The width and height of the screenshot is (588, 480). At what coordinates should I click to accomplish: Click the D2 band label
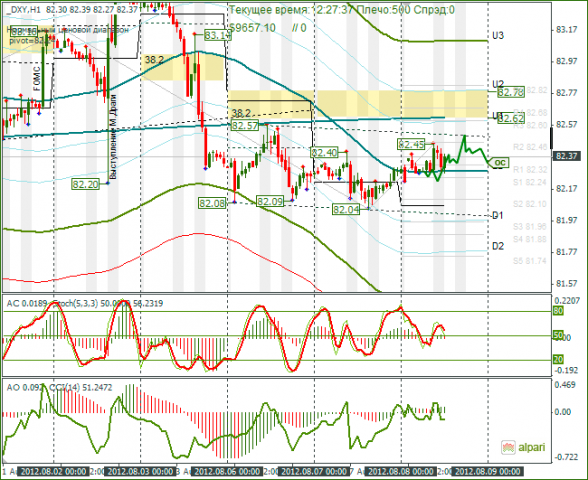(498, 246)
